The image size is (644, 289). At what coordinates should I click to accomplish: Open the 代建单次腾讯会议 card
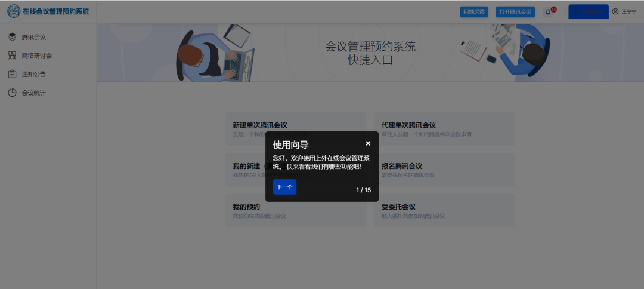[444, 128]
